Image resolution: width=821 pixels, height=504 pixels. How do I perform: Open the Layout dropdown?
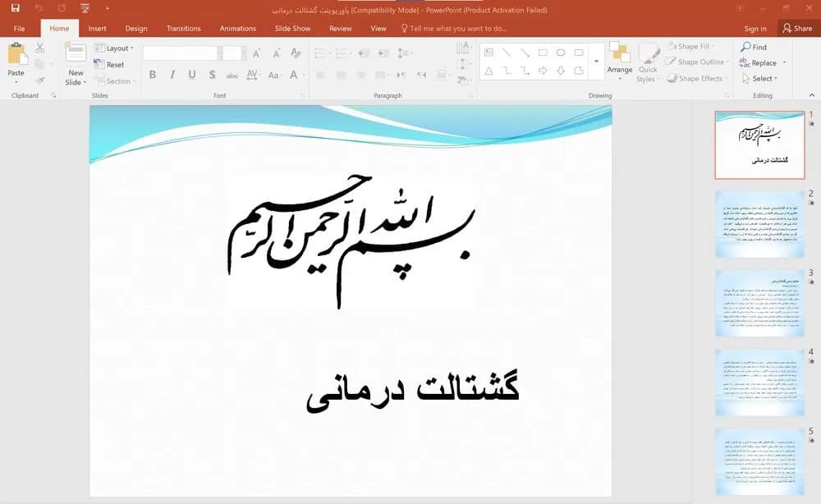pos(113,48)
